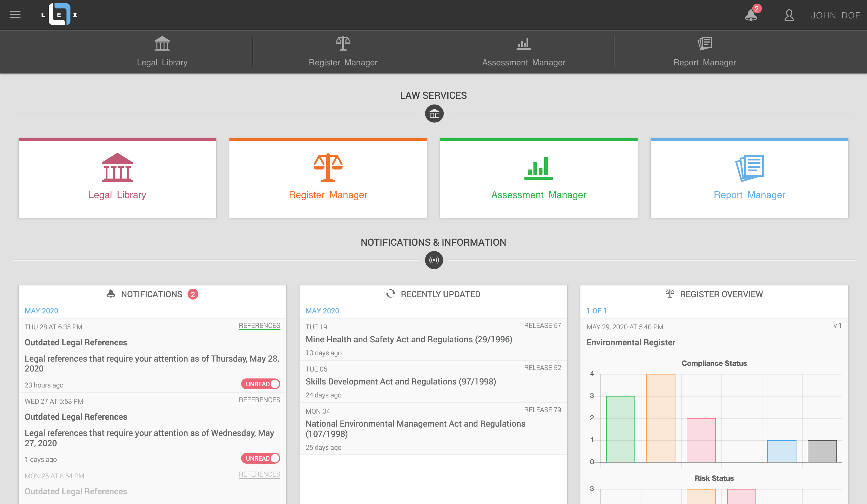
Task: Click the orange Register Manager scales icon
Action: coord(328,167)
